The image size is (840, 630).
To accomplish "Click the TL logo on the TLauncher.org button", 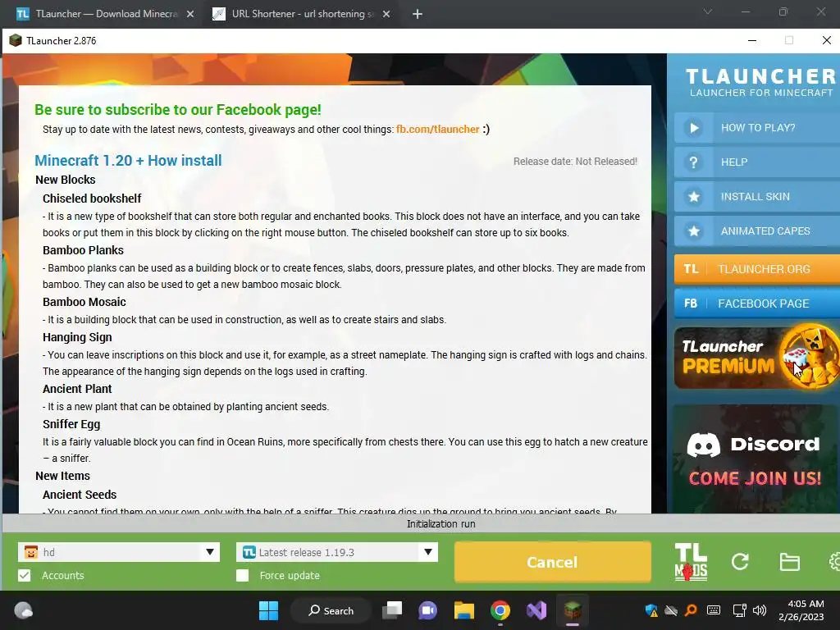I will tap(691, 269).
